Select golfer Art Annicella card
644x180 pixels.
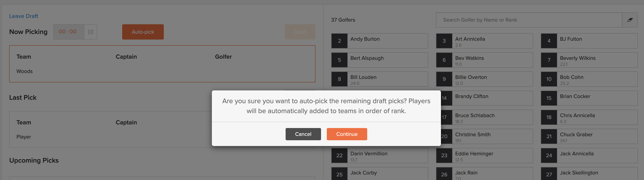484,41
